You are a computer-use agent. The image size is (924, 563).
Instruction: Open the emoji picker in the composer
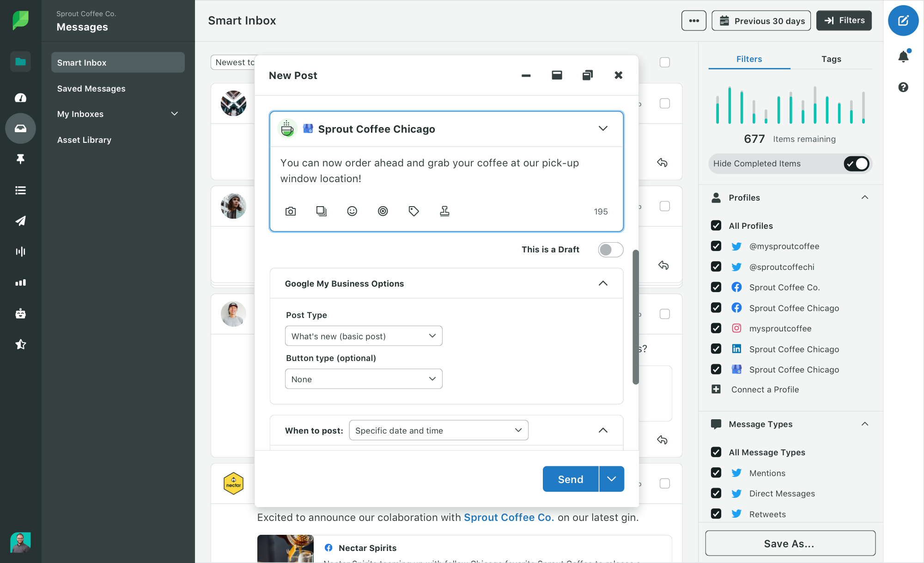(352, 211)
